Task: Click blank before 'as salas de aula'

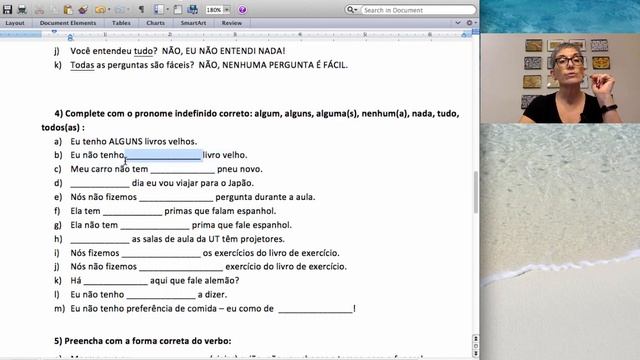Action: tap(100, 239)
